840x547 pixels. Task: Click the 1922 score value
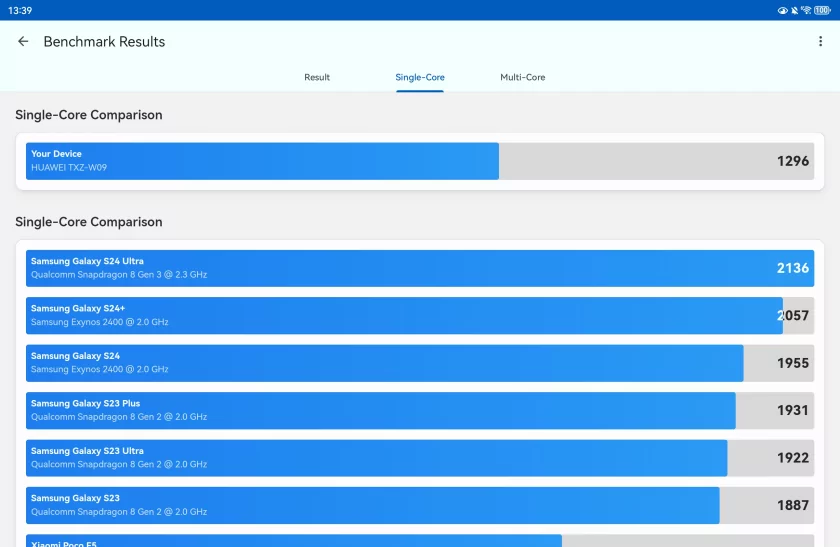tap(793, 458)
